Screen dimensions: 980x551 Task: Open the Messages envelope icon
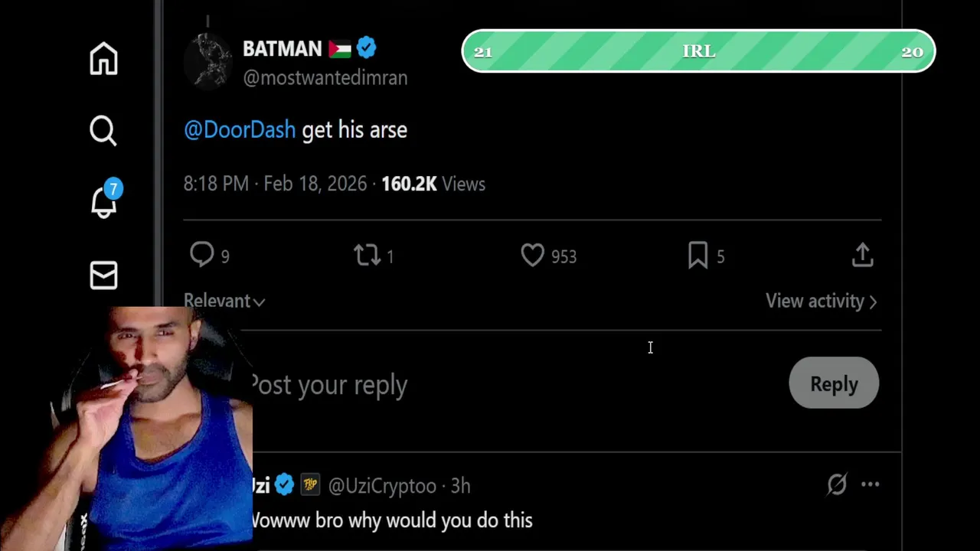click(x=103, y=275)
